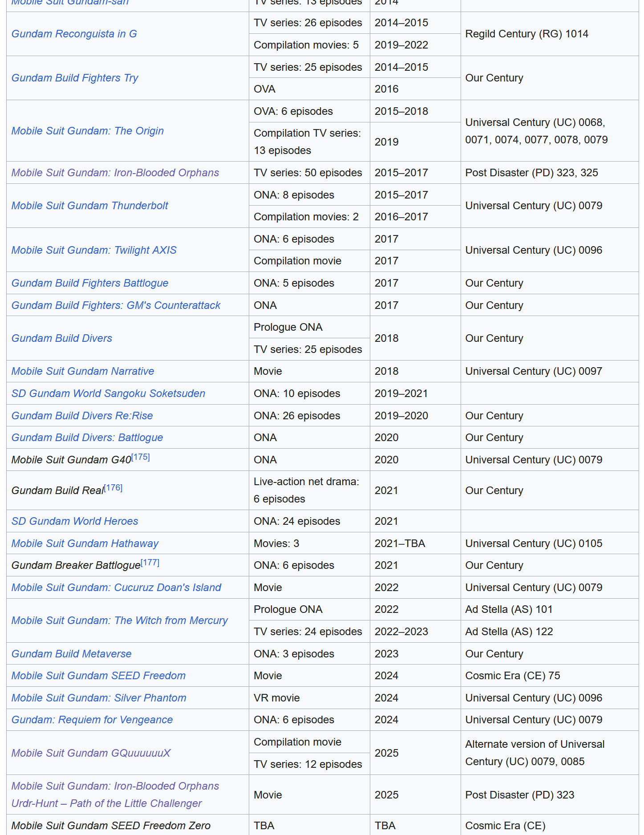Click the 'Universal Century (UC) 0105' cell
644x835 pixels.
550,543
